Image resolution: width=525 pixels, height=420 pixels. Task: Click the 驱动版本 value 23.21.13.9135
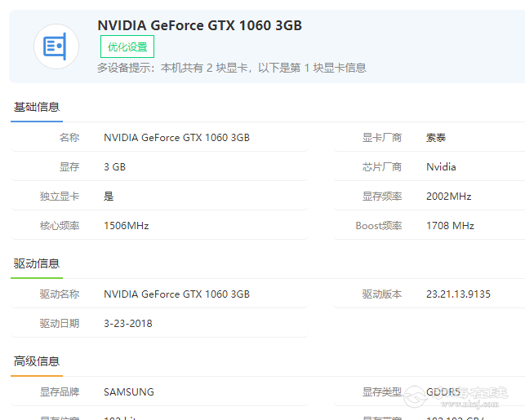(458, 294)
